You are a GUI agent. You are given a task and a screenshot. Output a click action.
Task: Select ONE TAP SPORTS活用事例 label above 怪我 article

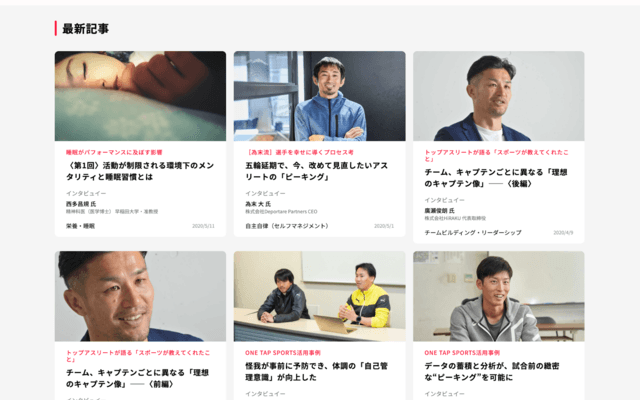tap(283, 353)
